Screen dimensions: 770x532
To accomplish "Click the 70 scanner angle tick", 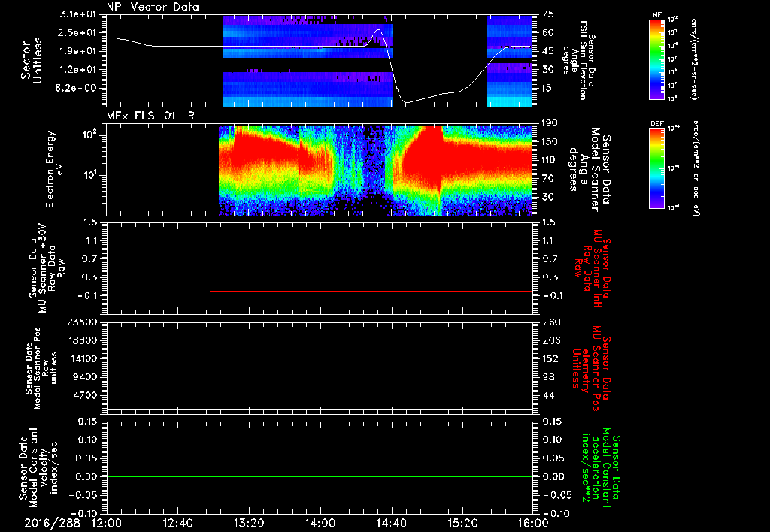I will 548,179.
